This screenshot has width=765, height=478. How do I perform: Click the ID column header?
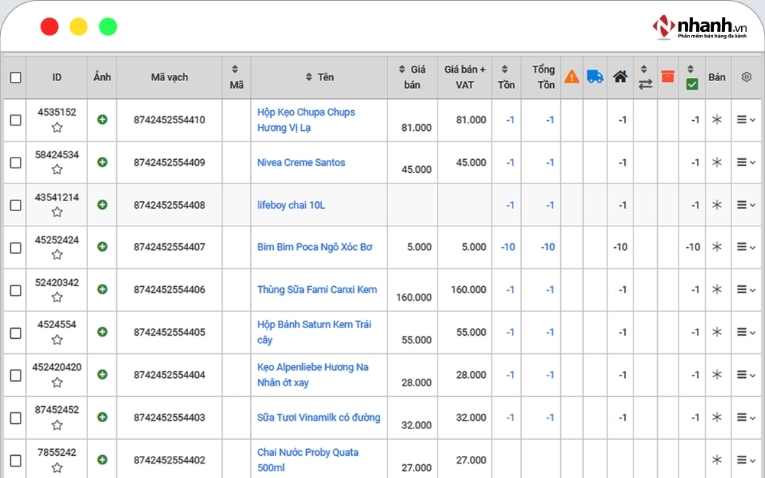[57, 77]
